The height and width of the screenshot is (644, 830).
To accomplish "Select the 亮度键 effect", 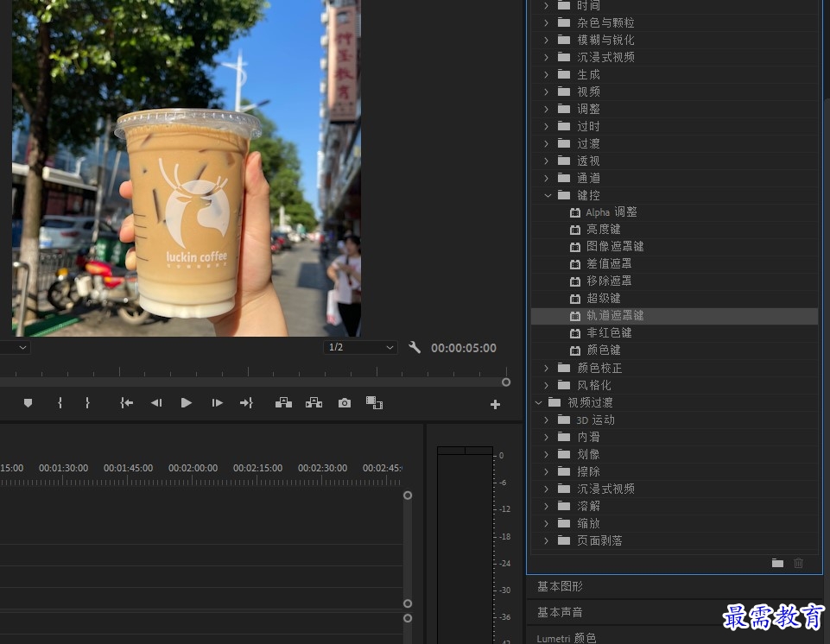I will point(604,229).
